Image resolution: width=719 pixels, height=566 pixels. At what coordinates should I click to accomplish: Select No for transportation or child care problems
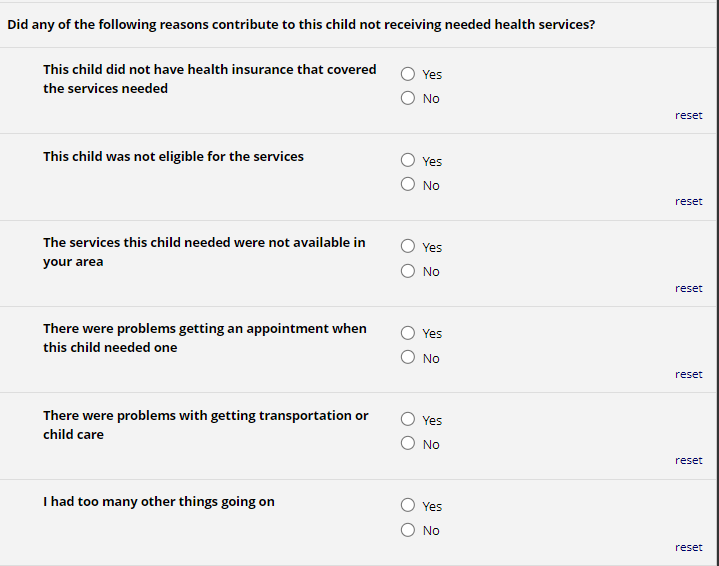[408, 444]
